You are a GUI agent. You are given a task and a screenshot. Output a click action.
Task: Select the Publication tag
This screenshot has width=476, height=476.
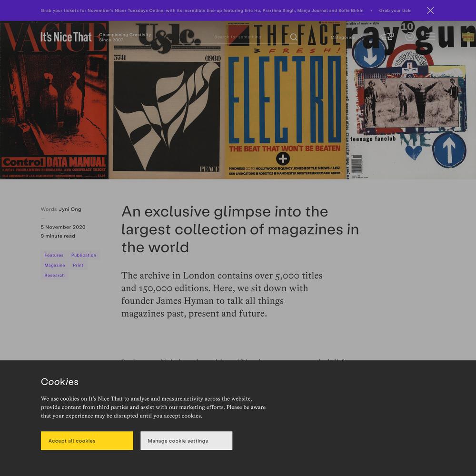(x=84, y=255)
